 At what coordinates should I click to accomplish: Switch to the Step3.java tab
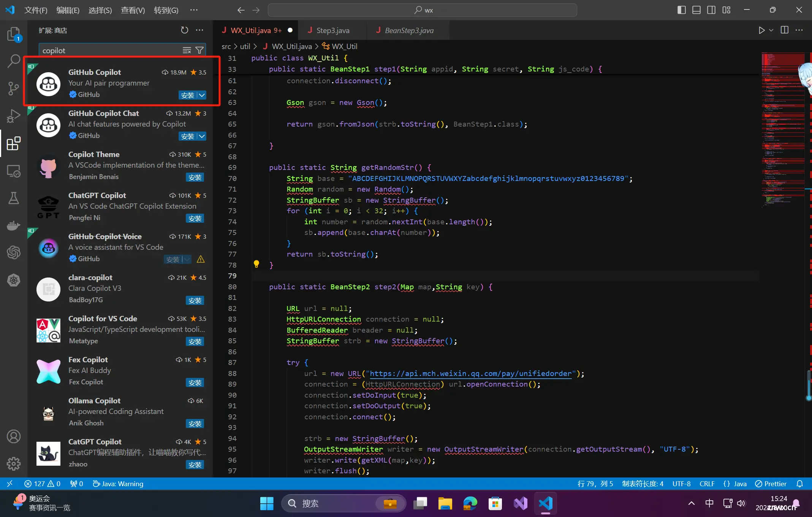tap(333, 30)
